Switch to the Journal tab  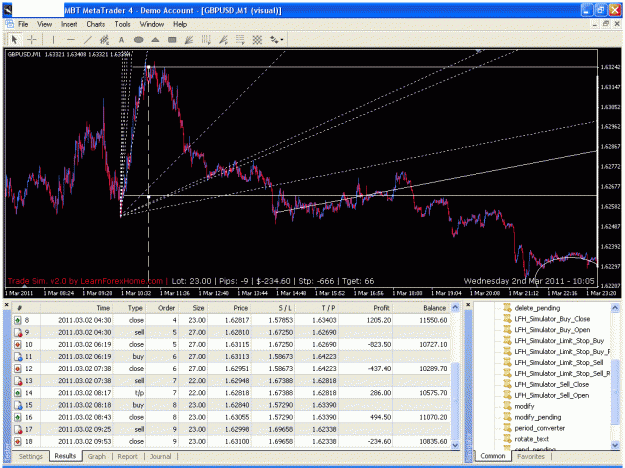pos(160,456)
